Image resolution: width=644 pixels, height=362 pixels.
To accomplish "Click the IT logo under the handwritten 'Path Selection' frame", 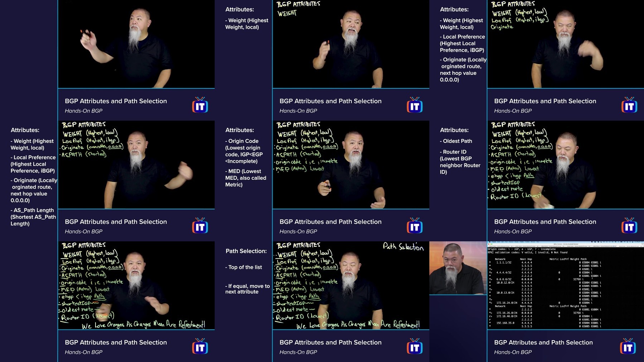I will (415, 346).
